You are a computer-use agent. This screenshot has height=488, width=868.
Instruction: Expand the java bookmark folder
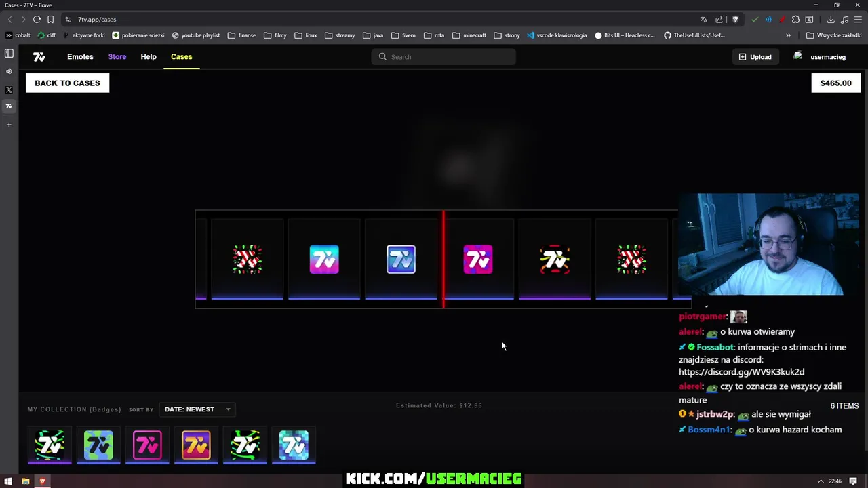(x=373, y=35)
